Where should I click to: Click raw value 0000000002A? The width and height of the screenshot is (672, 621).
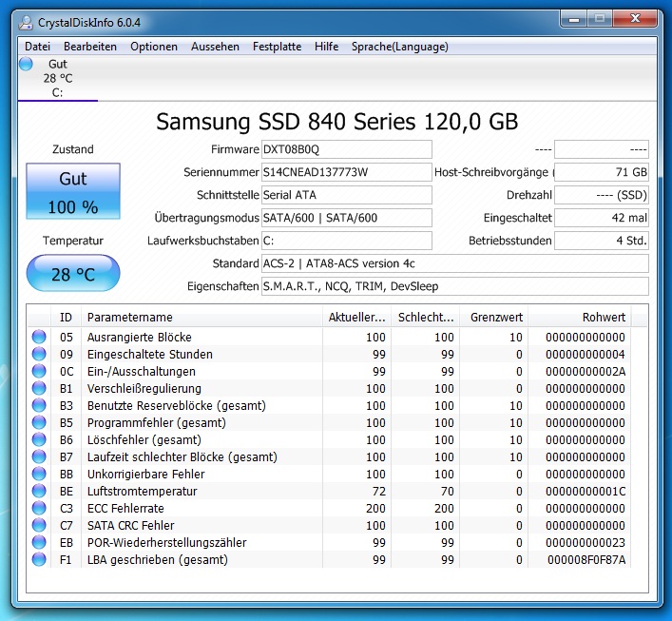pos(586,372)
